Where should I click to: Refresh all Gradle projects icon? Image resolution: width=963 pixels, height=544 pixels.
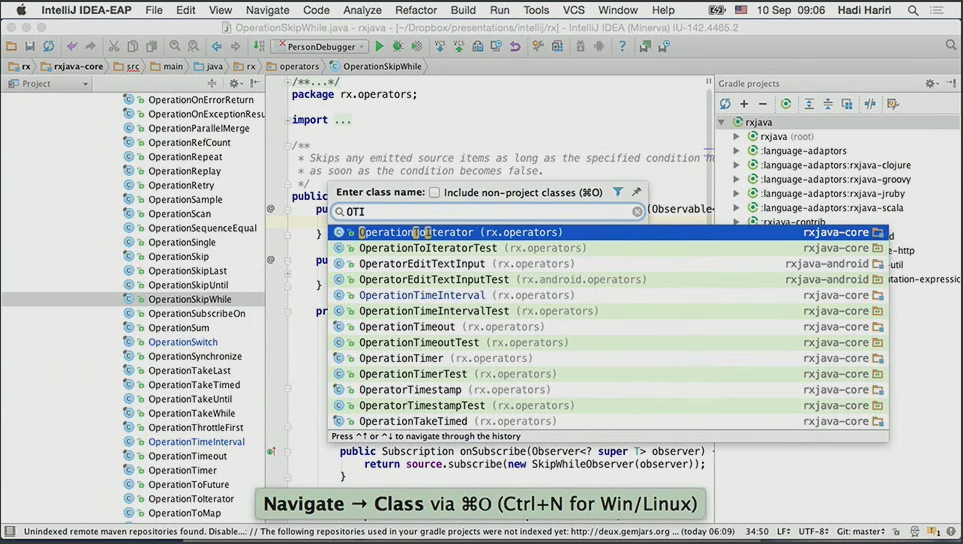(x=725, y=104)
